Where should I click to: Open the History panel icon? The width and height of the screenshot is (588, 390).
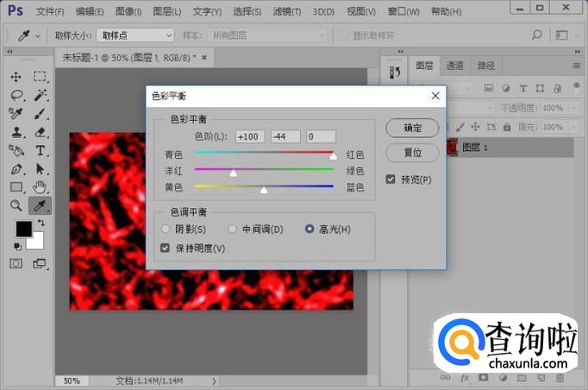pos(395,72)
